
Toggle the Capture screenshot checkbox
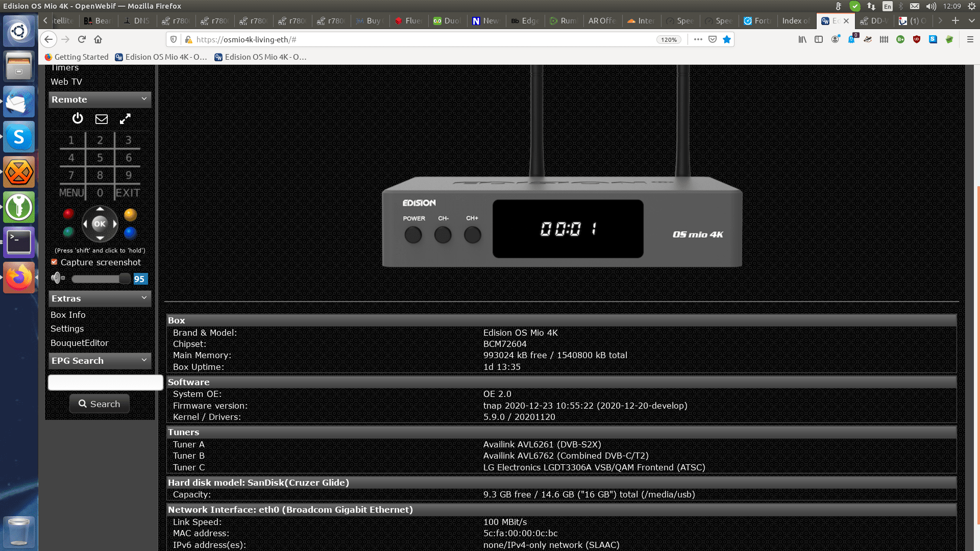(54, 262)
